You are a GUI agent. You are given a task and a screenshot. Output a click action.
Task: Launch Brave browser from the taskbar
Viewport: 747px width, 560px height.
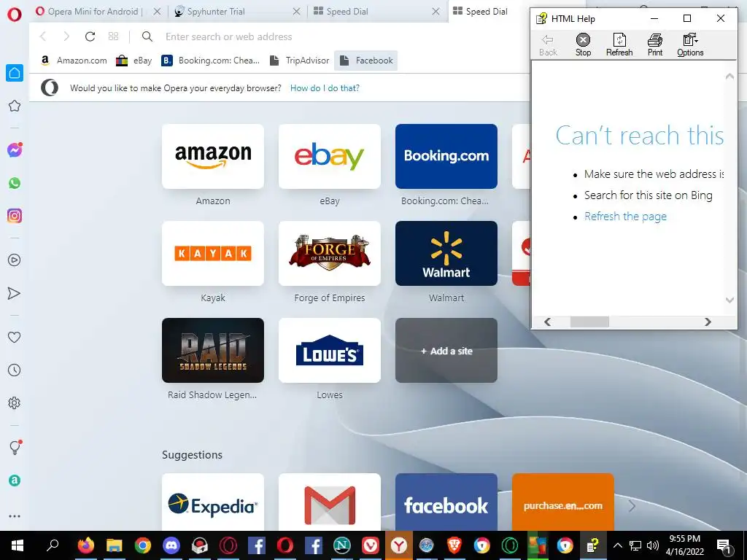pos(454,545)
